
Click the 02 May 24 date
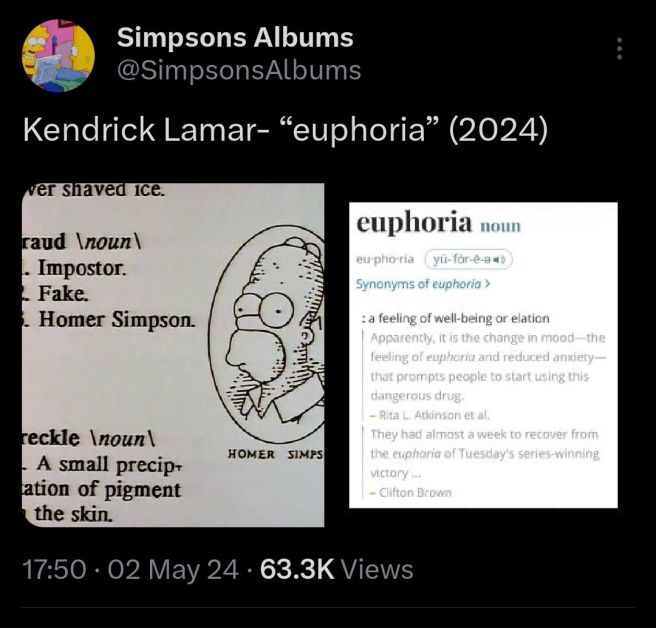click(173, 569)
